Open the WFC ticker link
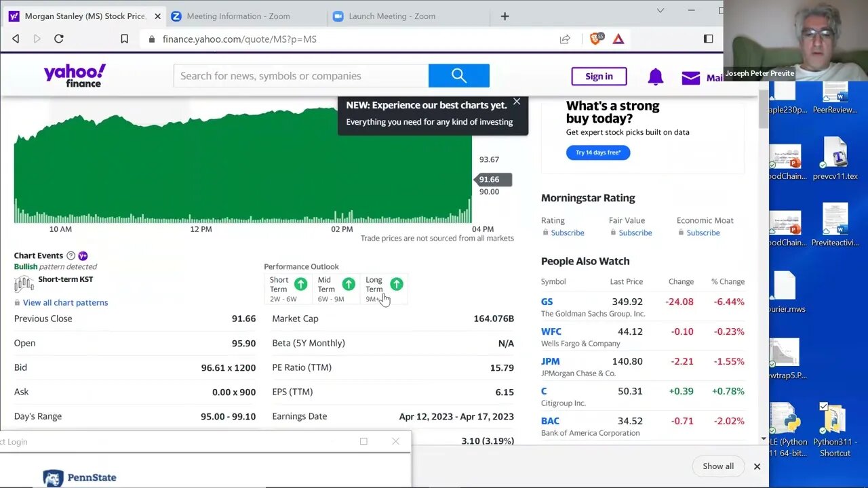This screenshot has height=488, width=868. click(x=551, y=331)
